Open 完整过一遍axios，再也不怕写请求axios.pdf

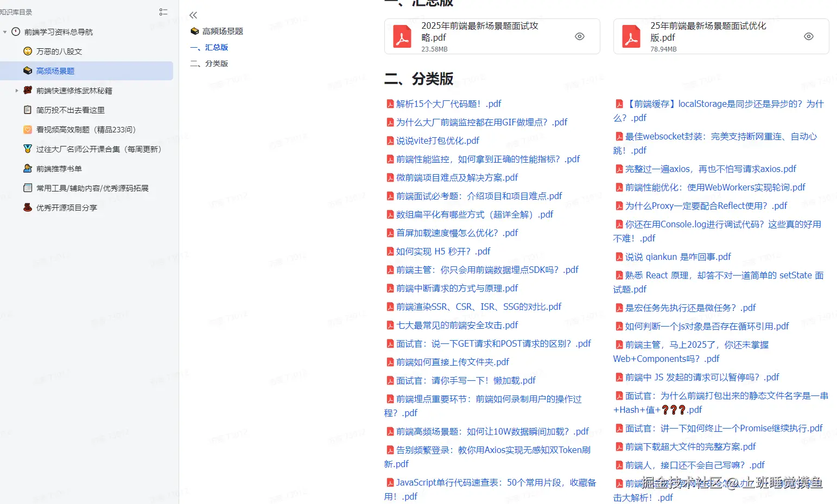711,169
